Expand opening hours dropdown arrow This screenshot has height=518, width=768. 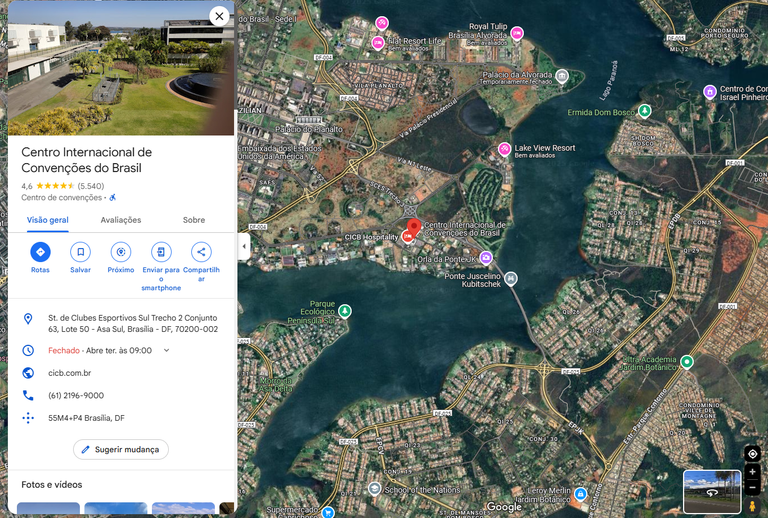coord(167,350)
